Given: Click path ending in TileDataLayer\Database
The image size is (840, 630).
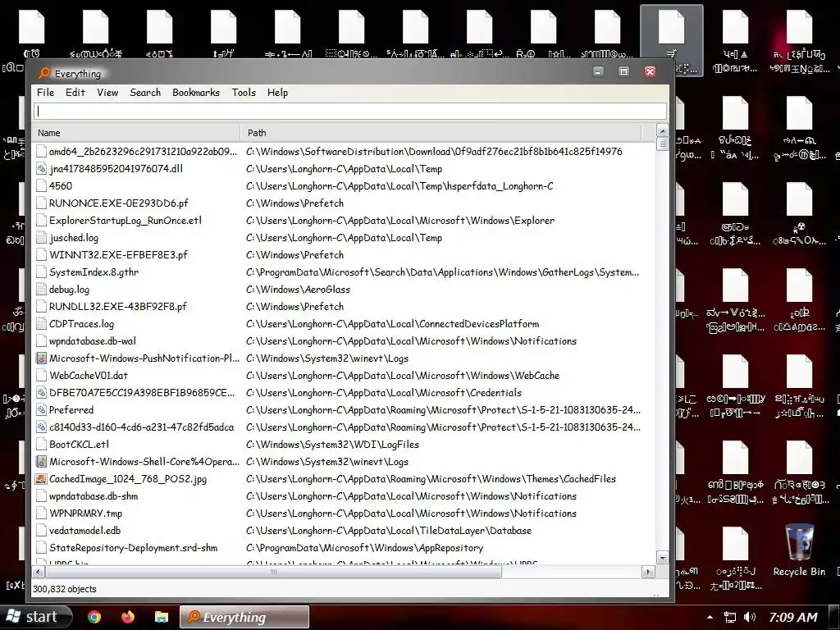Looking at the screenshot, I should 388,531.
